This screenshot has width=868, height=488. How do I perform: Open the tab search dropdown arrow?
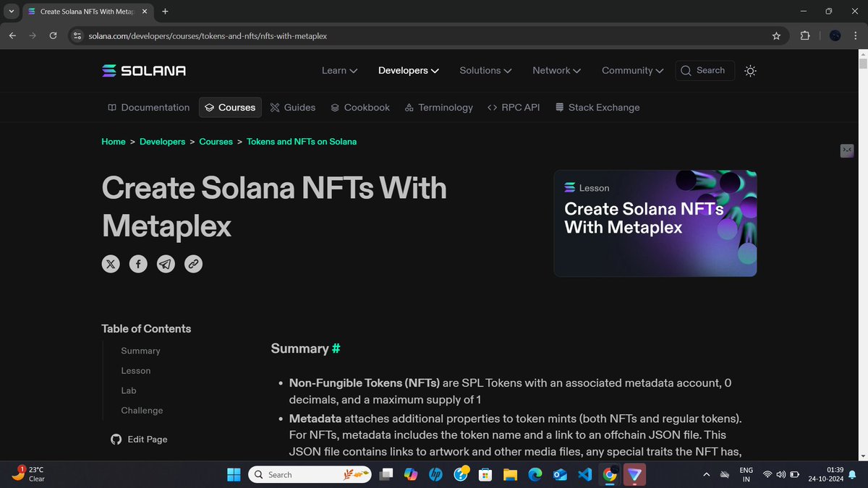tap(10, 12)
